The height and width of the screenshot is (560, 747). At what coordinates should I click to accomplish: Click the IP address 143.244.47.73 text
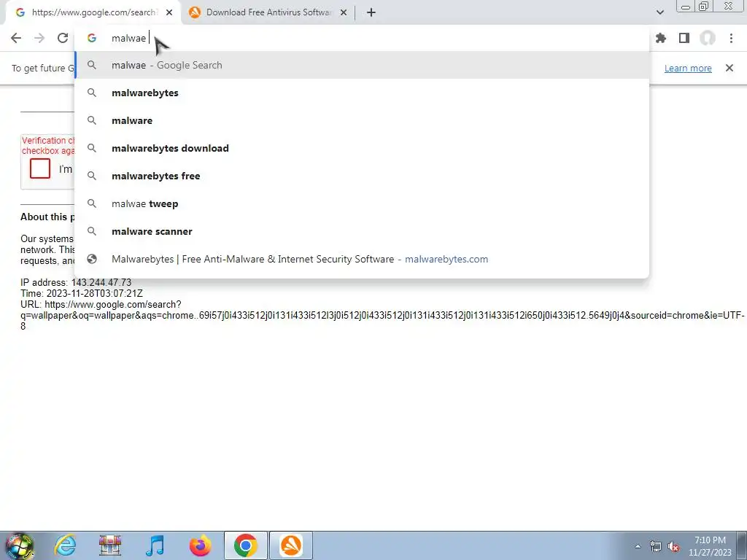(x=76, y=282)
